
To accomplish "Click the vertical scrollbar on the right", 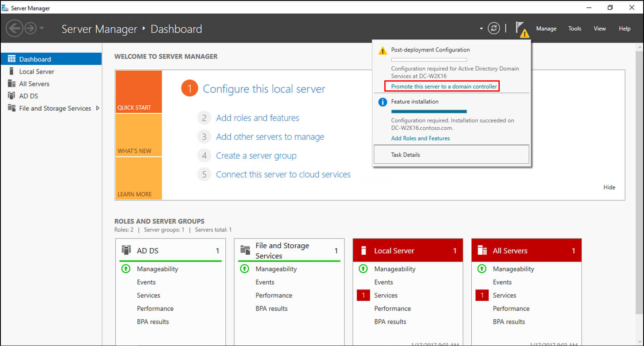I will click(x=639, y=182).
